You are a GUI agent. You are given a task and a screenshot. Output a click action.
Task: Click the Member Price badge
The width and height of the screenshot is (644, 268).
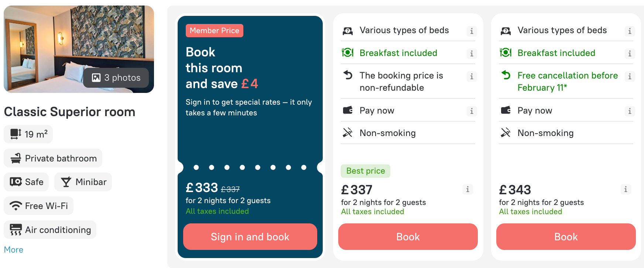[x=214, y=31]
